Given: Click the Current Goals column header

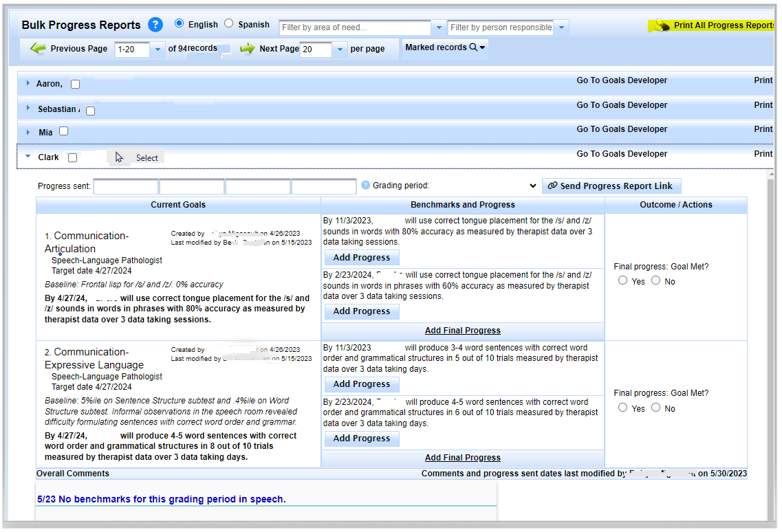Looking at the screenshot, I should click(178, 205).
